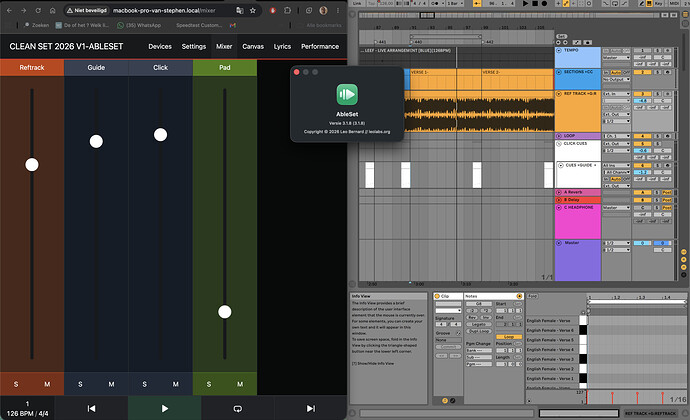Screen dimensions: 690x420
Task: Reload the browser page
Action: pos(38,10)
